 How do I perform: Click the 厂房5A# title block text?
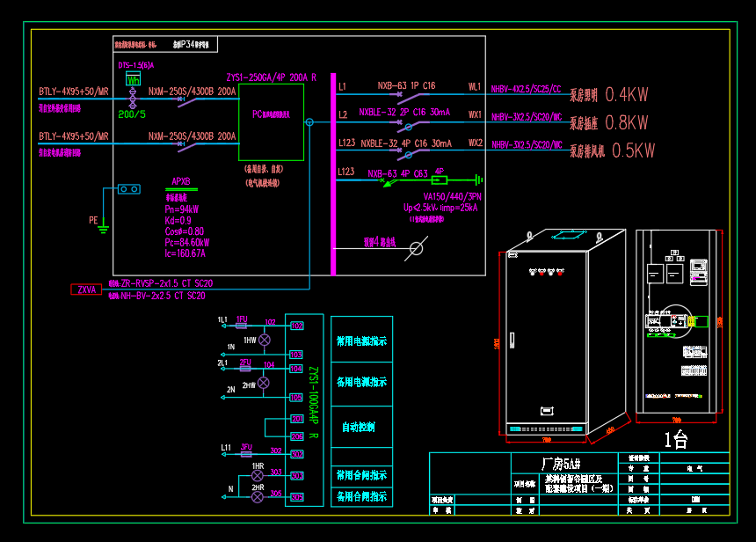(560, 464)
